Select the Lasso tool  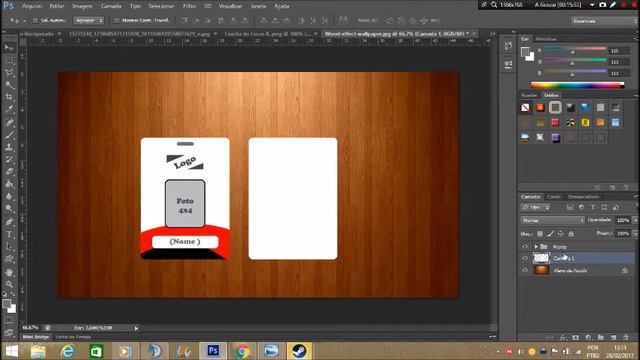(9, 73)
